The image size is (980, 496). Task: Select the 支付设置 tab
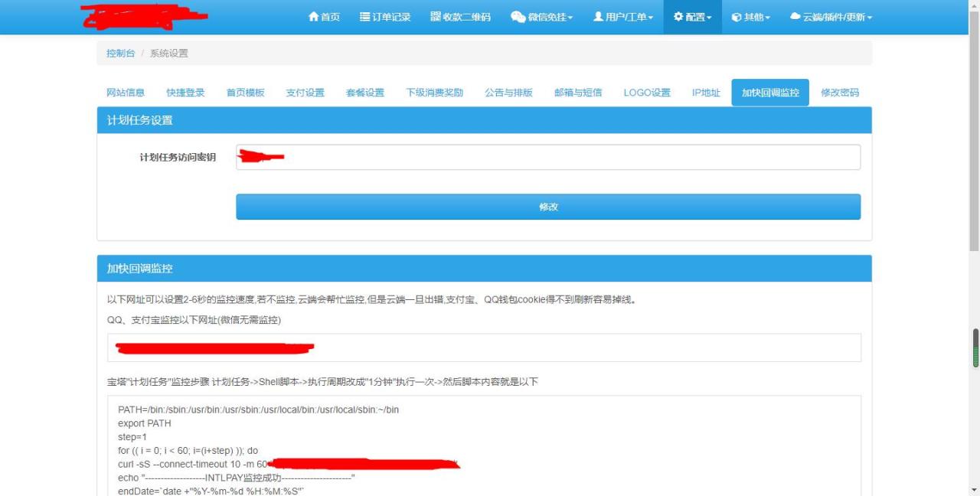tap(305, 93)
